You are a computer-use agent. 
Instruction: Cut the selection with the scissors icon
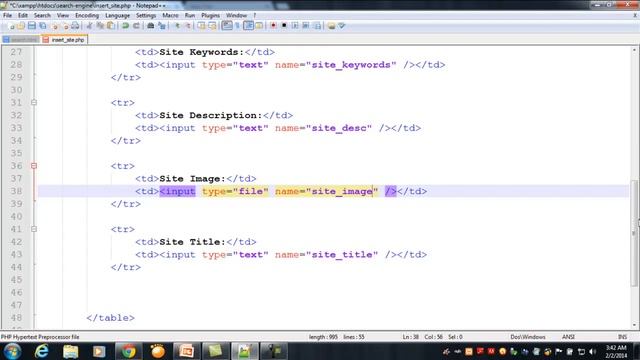[x=89, y=26]
